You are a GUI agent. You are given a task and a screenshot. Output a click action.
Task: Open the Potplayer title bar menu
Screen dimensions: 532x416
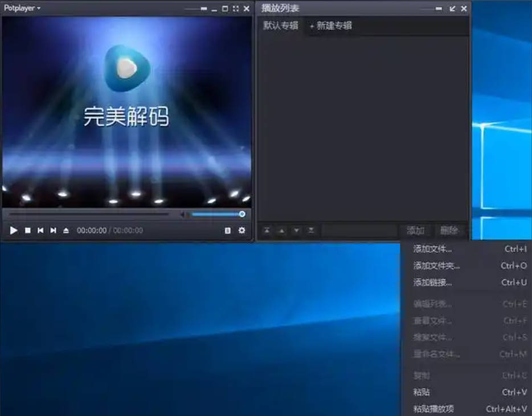click(x=23, y=8)
